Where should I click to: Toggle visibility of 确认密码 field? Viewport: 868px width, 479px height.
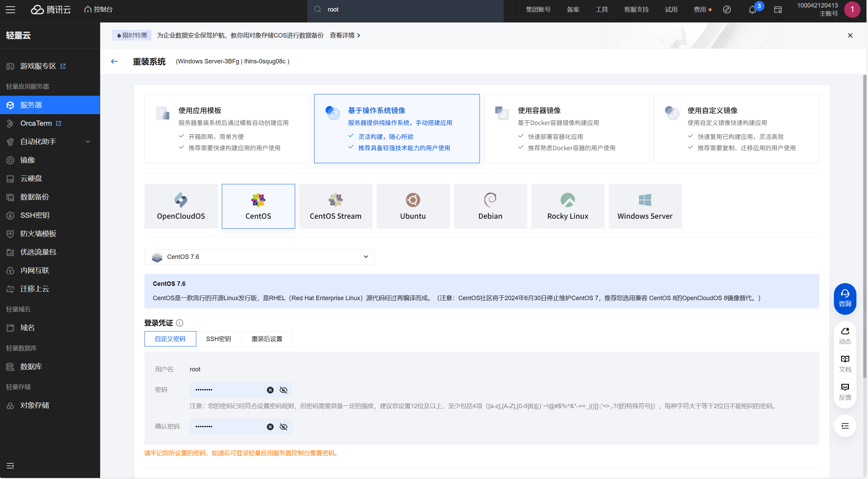tap(283, 427)
